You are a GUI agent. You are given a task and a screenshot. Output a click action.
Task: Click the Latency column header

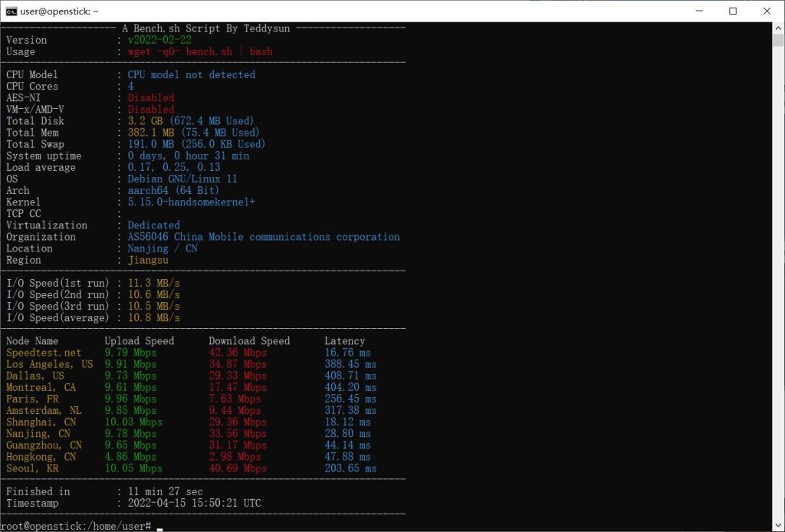pyautogui.click(x=344, y=341)
